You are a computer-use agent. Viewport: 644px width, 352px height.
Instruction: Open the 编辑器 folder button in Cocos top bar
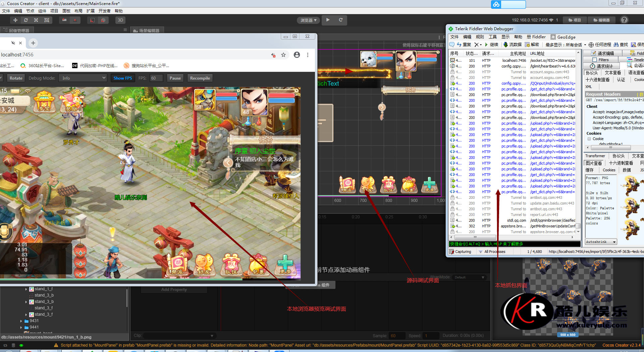click(x=601, y=20)
